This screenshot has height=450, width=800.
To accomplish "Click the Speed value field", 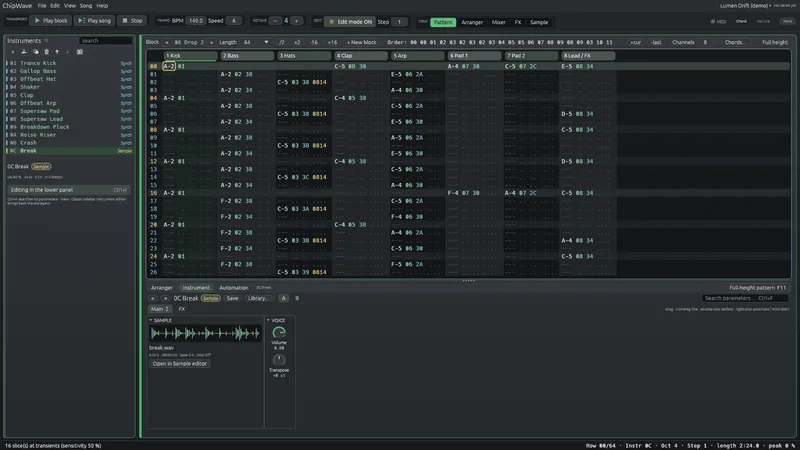I will pyautogui.click(x=234, y=21).
